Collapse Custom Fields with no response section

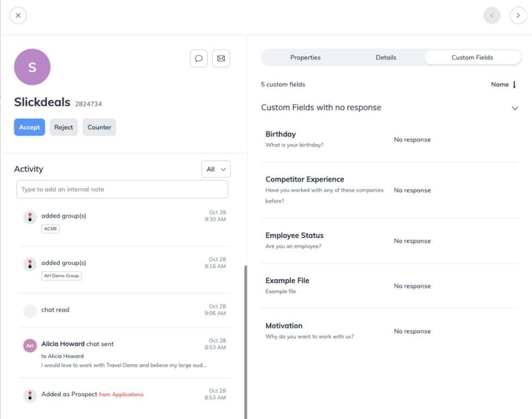515,108
